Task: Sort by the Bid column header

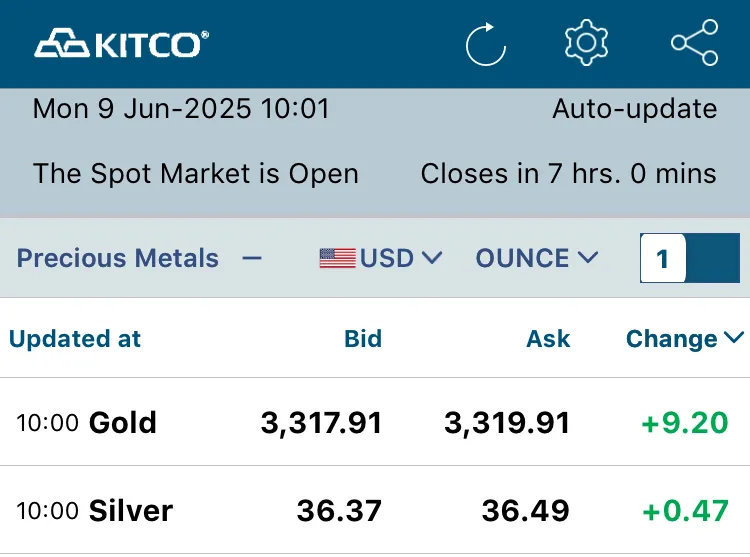Action: [x=363, y=339]
